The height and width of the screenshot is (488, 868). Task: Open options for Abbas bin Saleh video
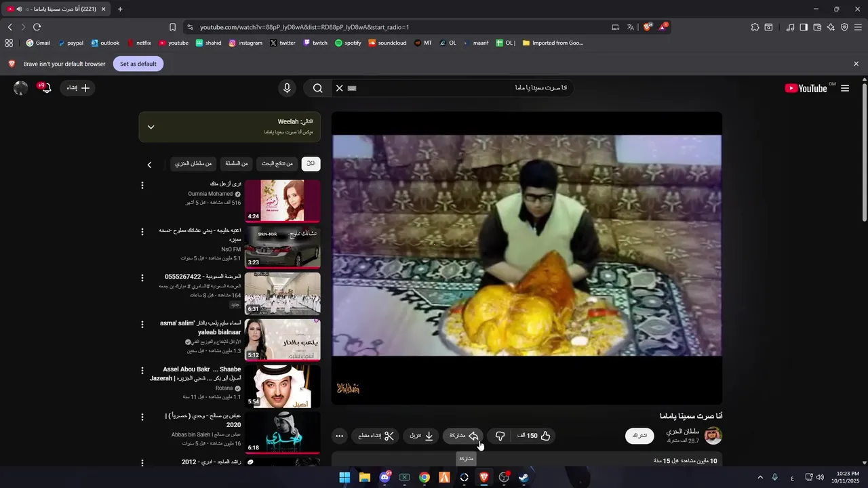(142, 417)
